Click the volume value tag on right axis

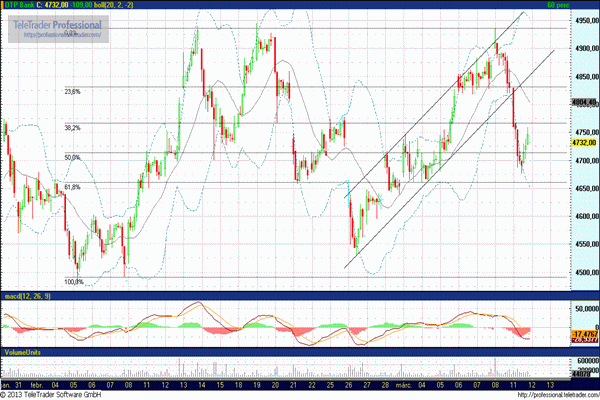click(x=584, y=373)
